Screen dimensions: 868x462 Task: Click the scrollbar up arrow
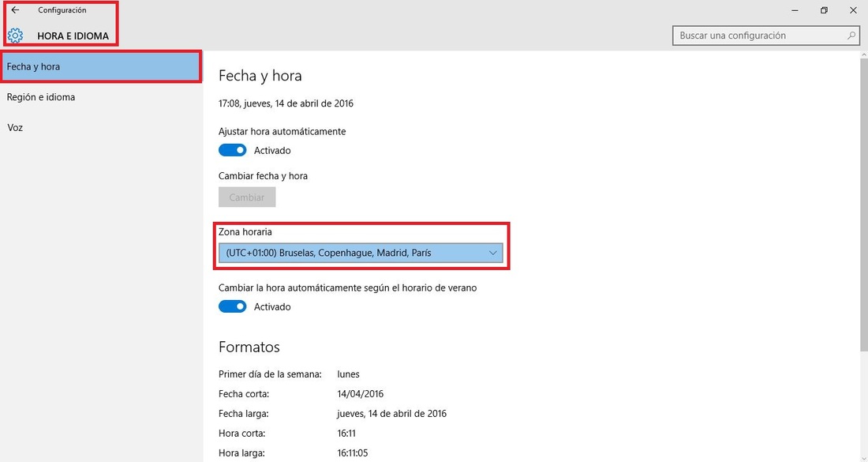[x=864, y=54]
